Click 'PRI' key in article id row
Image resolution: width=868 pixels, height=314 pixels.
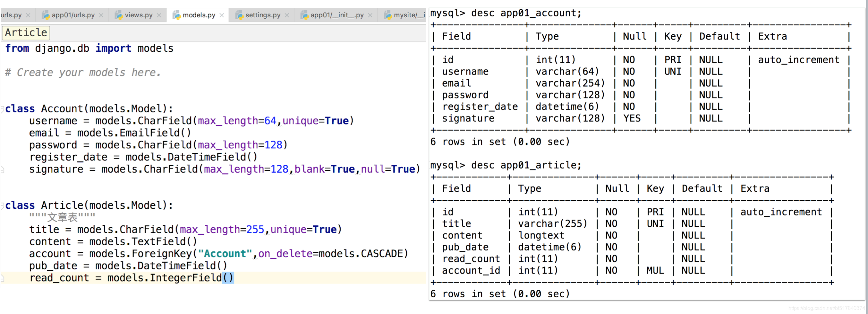655,212
